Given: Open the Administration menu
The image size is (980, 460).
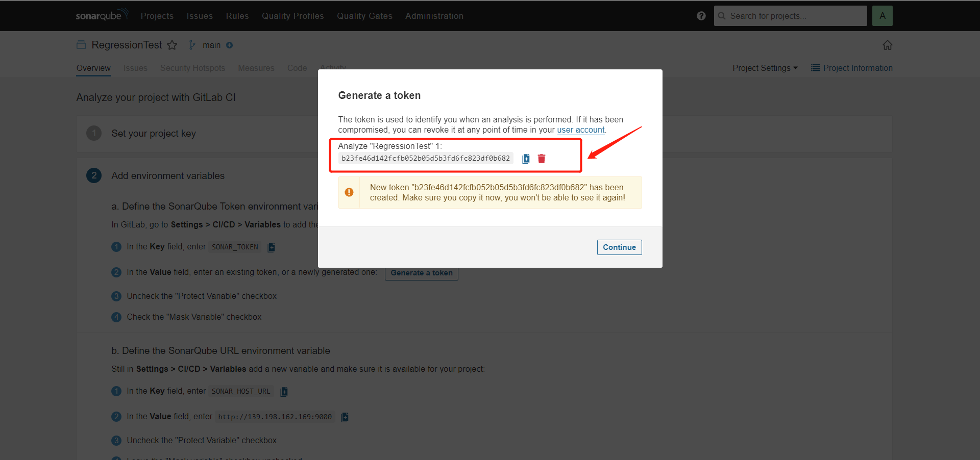Looking at the screenshot, I should [x=434, y=16].
